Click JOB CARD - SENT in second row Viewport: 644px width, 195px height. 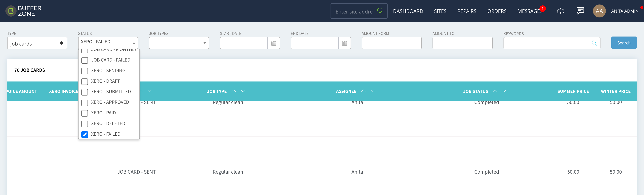[137, 172]
